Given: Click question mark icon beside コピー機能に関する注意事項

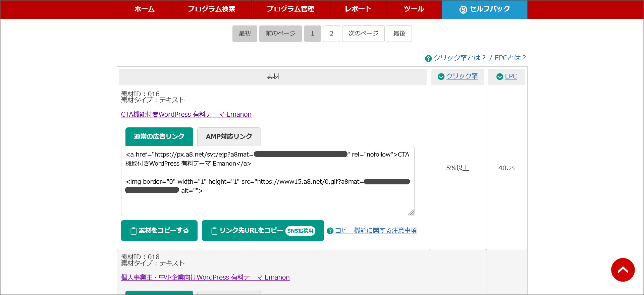Looking at the screenshot, I should 330,231.
